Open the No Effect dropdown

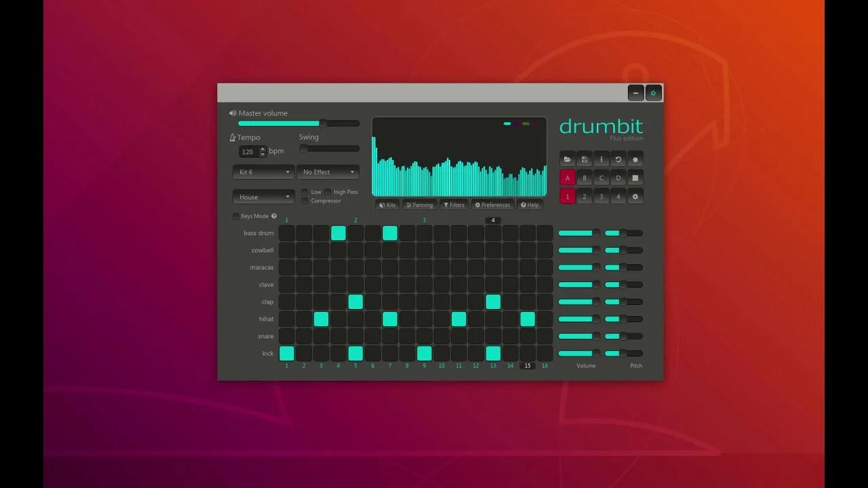click(x=328, y=172)
